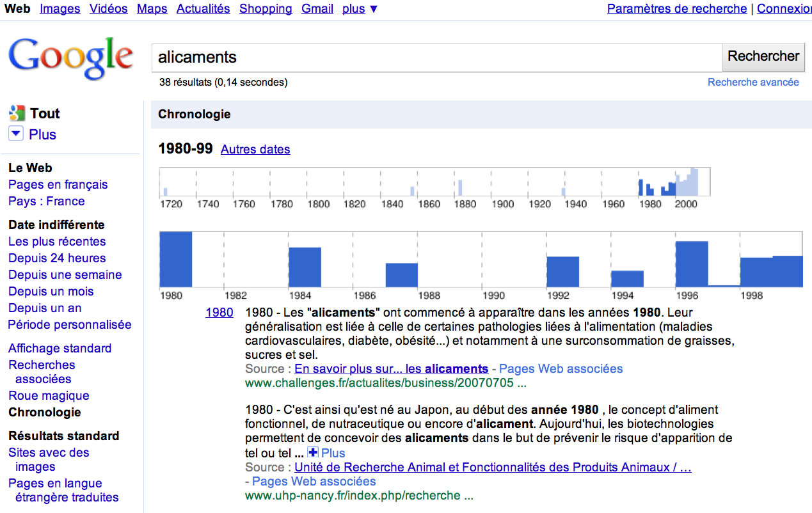Click the Connexion link

784,9
